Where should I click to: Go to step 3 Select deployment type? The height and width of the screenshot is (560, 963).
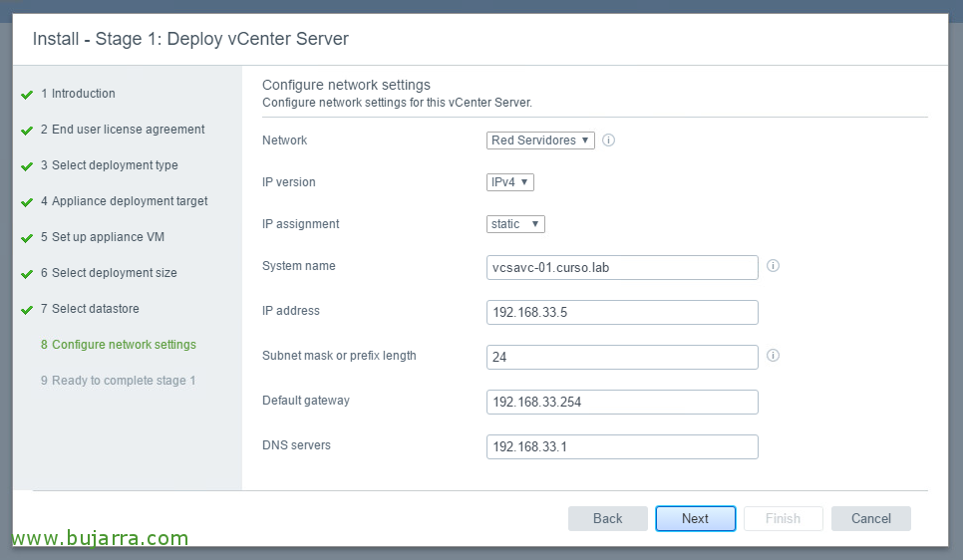click(110, 165)
